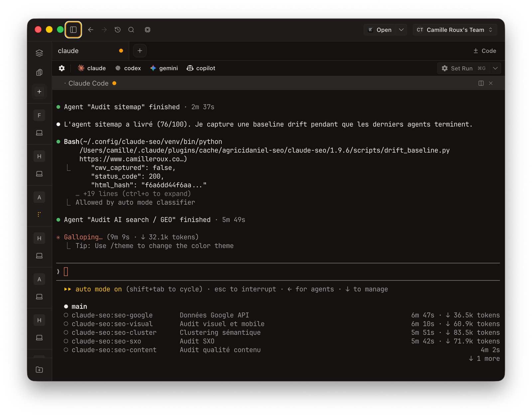The width and height of the screenshot is (532, 417).
Task: Click the Code diff button
Action: point(484,51)
